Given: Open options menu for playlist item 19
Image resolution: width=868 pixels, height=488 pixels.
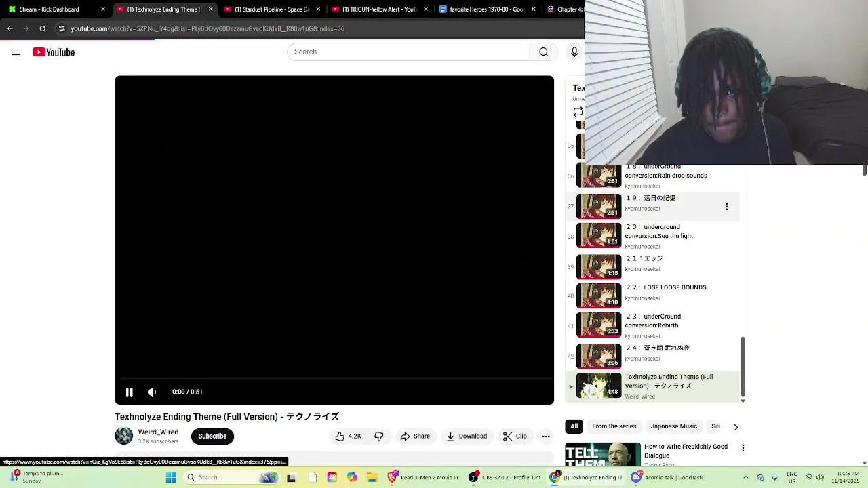Looking at the screenshot, I should [x=726, y=207].
